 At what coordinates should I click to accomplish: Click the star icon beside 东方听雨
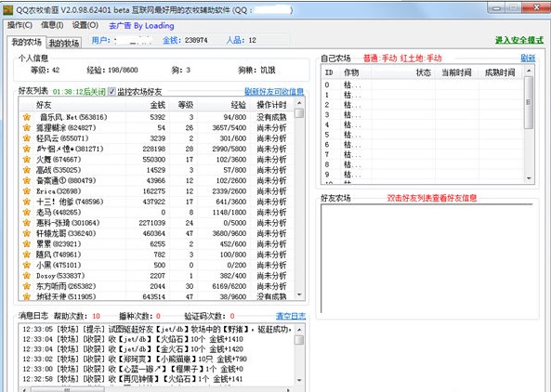pyautogui.click(x=27, y=286)
